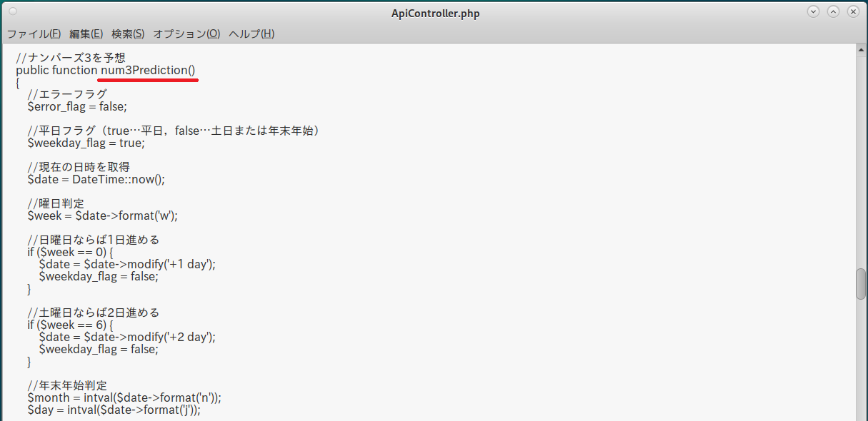Click the ApiController.php title bar text
This screenshot has width=868, height=421.
click(435, 13)
